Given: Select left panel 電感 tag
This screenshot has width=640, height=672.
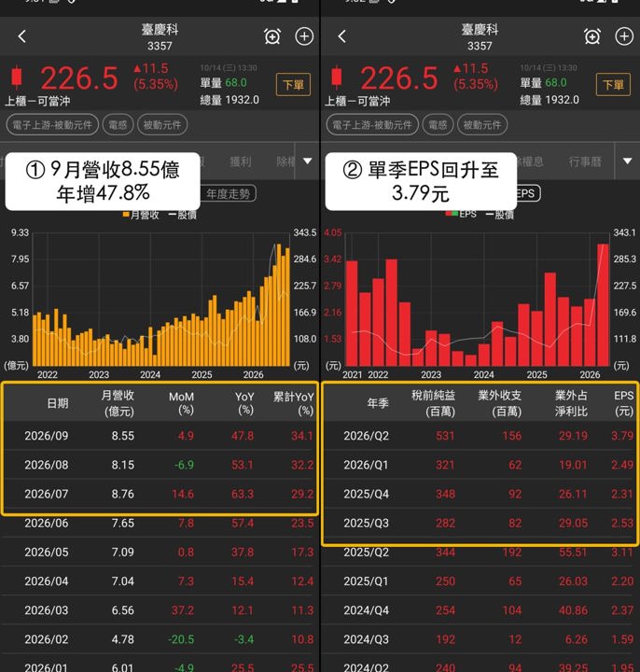Looking at the screenshot, I should [x=118, y=125].
